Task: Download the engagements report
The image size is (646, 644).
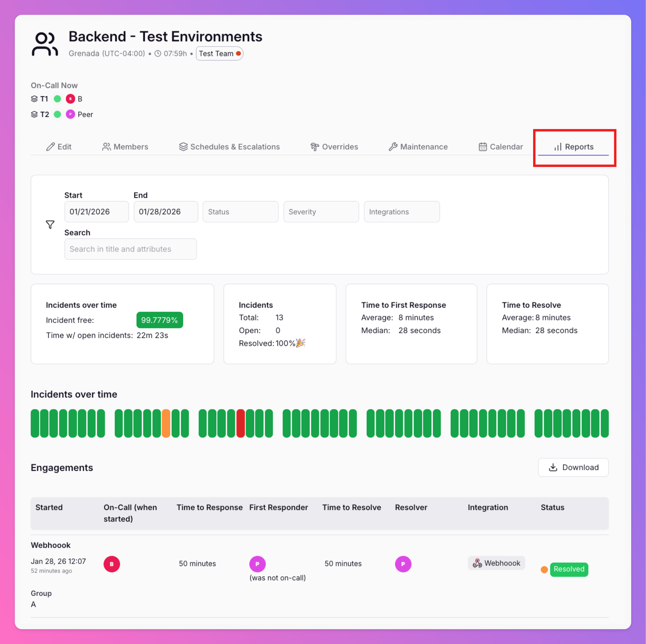Action: point(573,467)
